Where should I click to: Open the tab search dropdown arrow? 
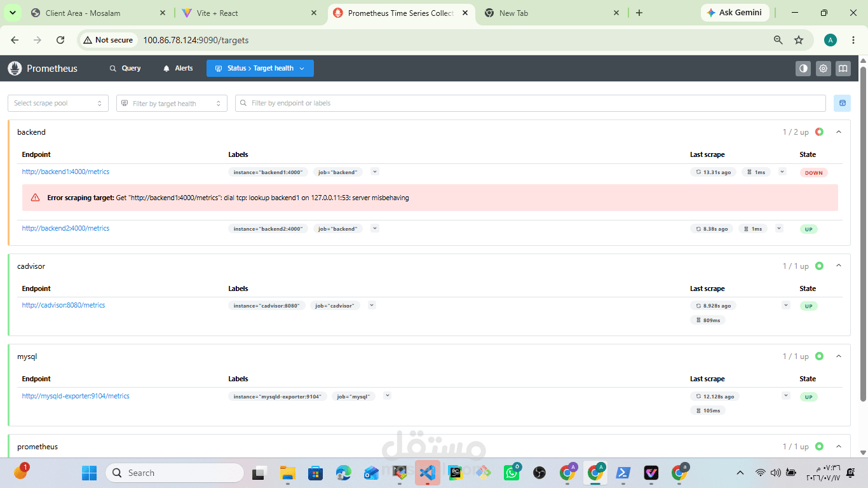click(13, 13)
